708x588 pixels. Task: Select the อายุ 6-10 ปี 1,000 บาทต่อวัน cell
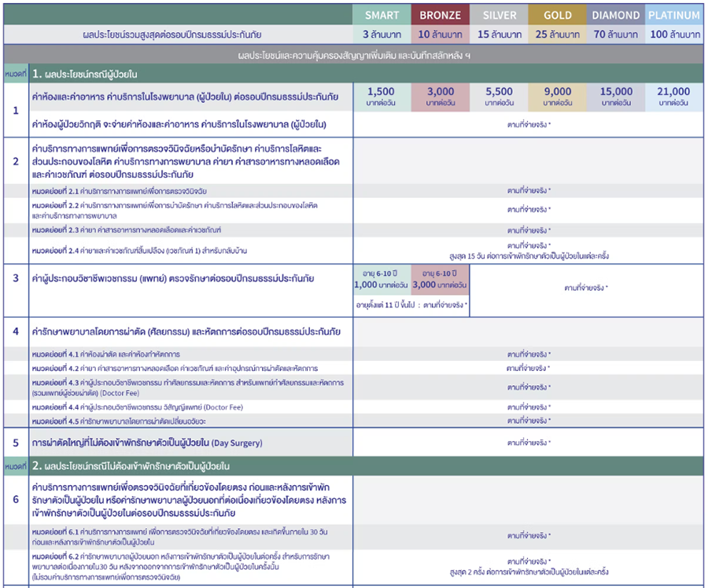point(382,279)
